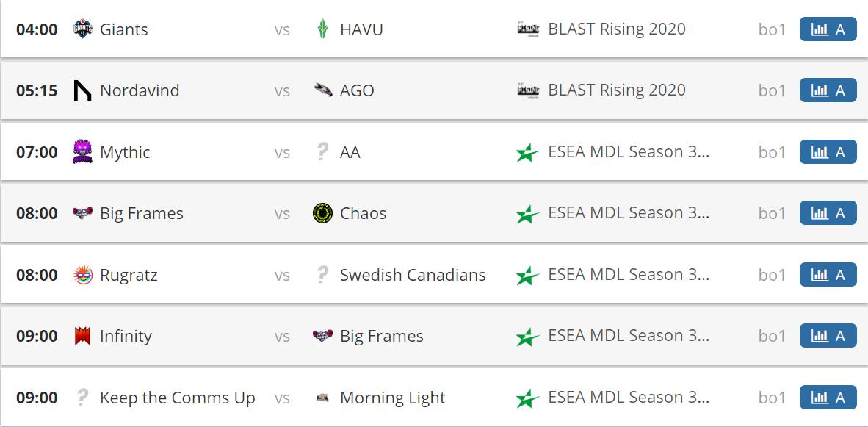Viewport: 868px width, 427px height.
Task: Click ESEA star icon in Mythic match
Action: pyautogui.click(x=528, y=152)
